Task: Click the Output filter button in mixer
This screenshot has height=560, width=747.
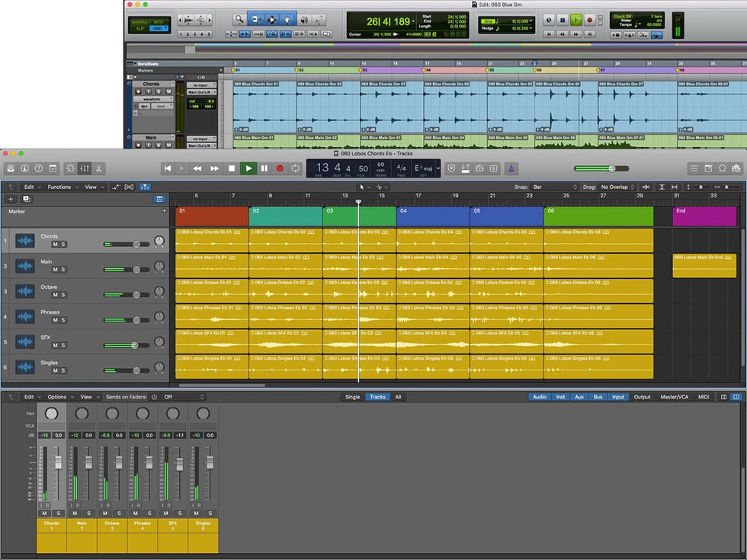Action: [643, 397]
